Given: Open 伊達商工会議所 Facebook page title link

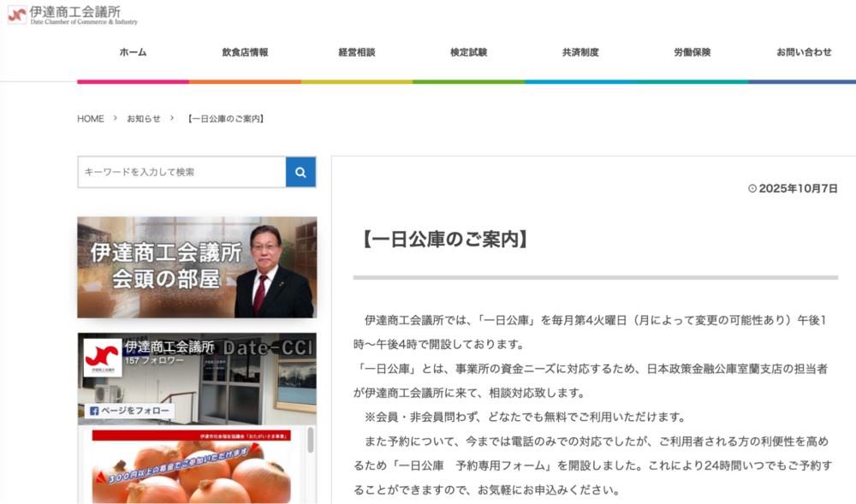Looking at the screenshot, I should [169, 347].
